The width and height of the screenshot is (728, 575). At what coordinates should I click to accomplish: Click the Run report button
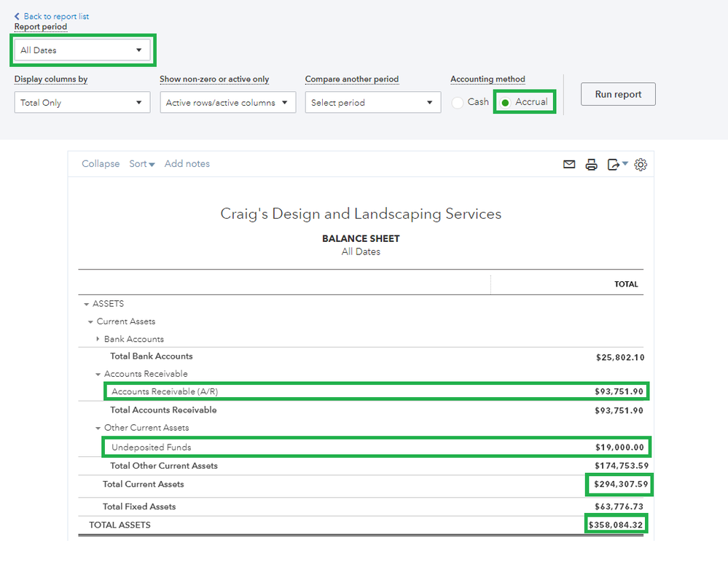617,94
